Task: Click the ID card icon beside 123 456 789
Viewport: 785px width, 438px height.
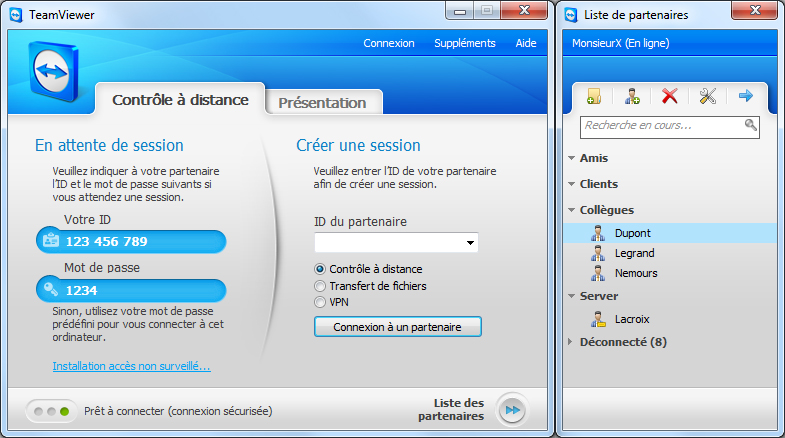Action: coord(51,240)
